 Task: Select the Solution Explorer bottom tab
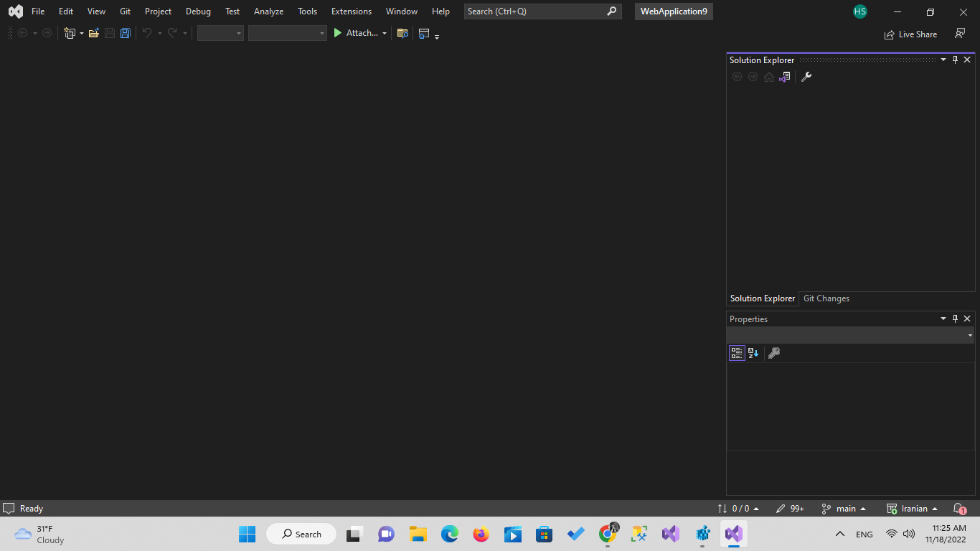tap(763, 298)
